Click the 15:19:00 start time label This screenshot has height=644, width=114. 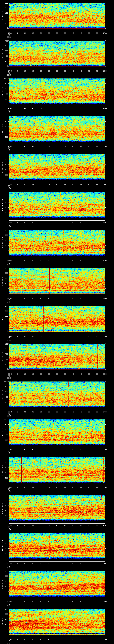click(9, 147)
